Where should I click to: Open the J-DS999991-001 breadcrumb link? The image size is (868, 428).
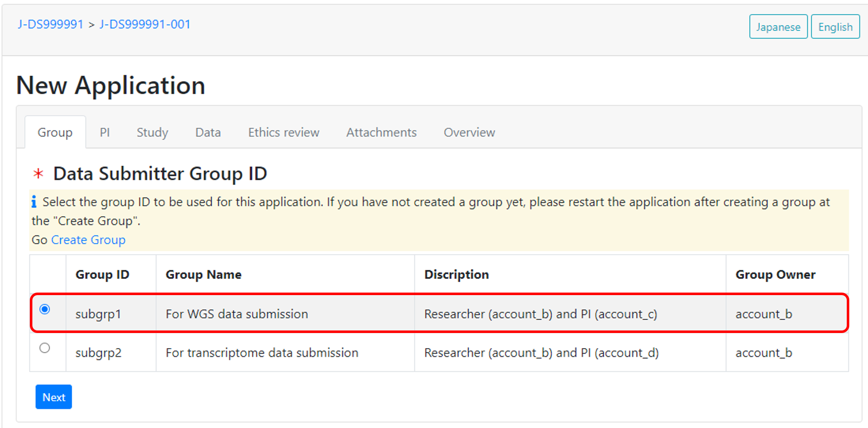145,24
